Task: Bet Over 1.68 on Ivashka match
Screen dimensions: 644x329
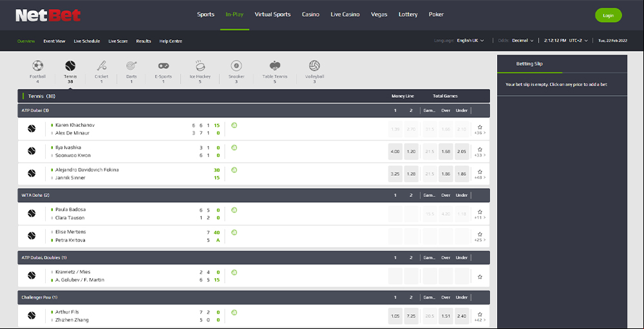Action: coord(446,151)
